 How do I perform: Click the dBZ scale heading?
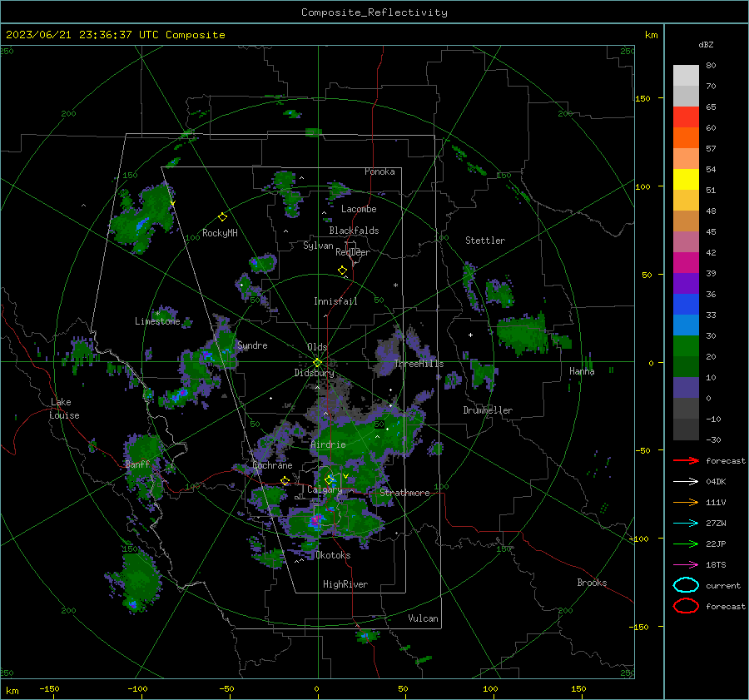point(706,45)
